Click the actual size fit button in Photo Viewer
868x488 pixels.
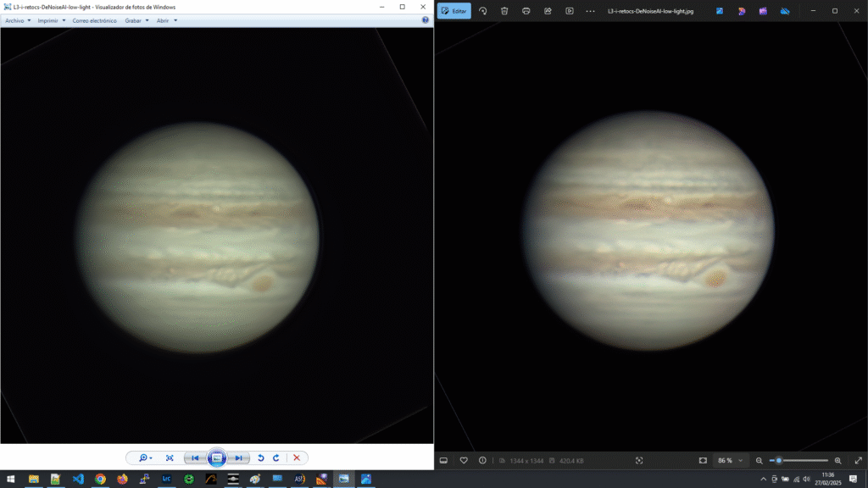tap(170, 458)
